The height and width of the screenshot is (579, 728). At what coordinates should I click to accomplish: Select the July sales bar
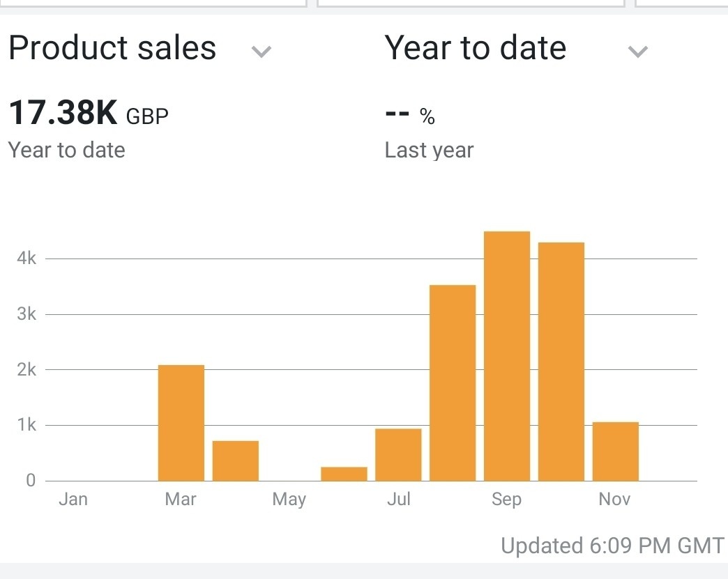click(398, 454)
